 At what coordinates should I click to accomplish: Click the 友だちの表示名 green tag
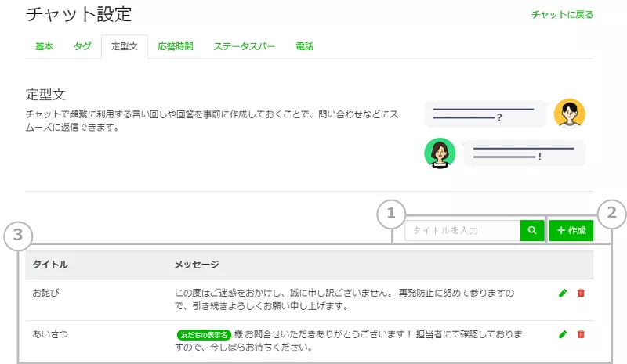click(203, 334)
